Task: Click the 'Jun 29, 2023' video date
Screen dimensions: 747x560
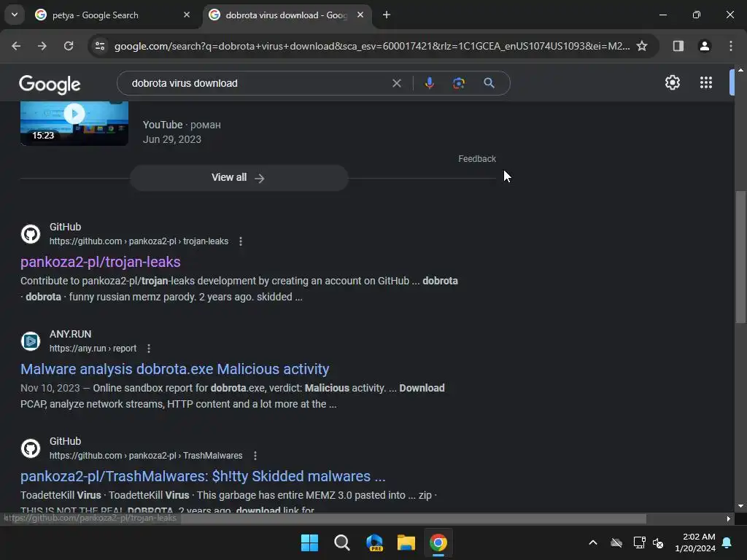Action: point(172,139)
